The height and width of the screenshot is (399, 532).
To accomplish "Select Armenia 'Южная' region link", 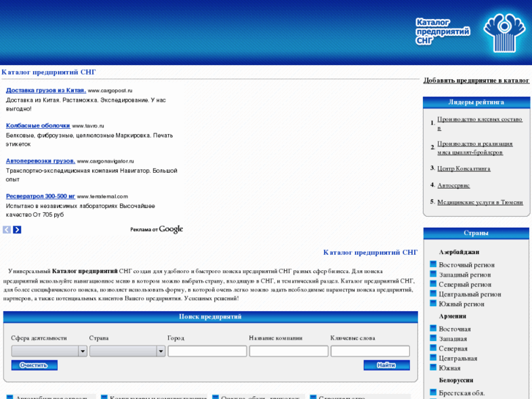I will pyautogui.click(x=449, y=368).
